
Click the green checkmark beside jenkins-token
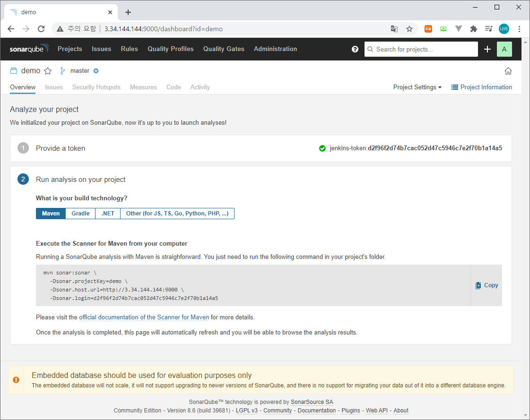point(322,148)
